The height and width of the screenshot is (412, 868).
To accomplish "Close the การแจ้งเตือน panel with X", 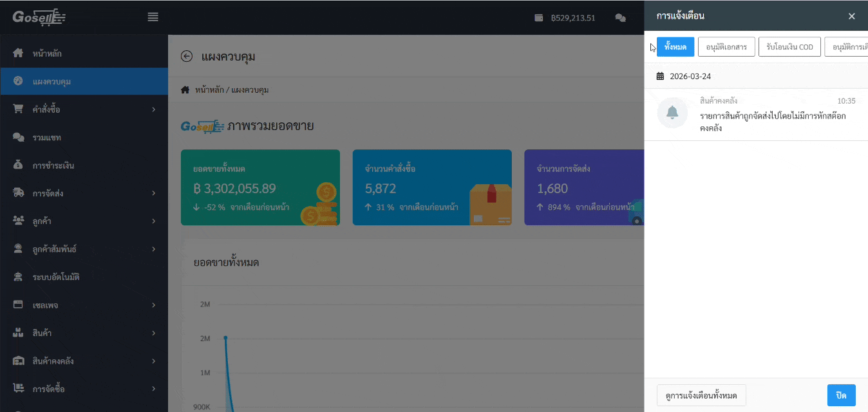I will [851, 16].
